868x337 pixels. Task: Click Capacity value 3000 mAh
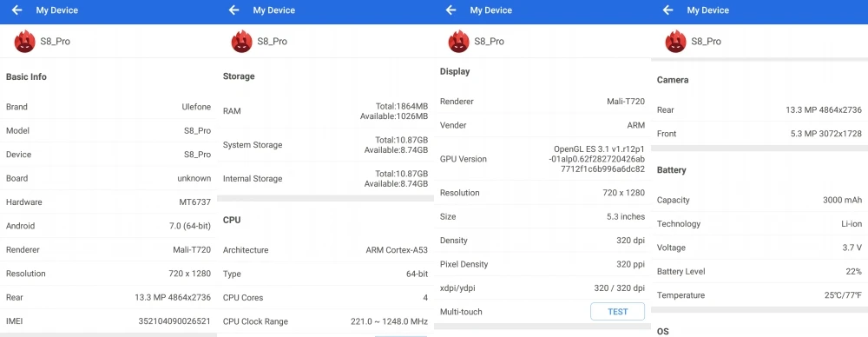[843, 200]
